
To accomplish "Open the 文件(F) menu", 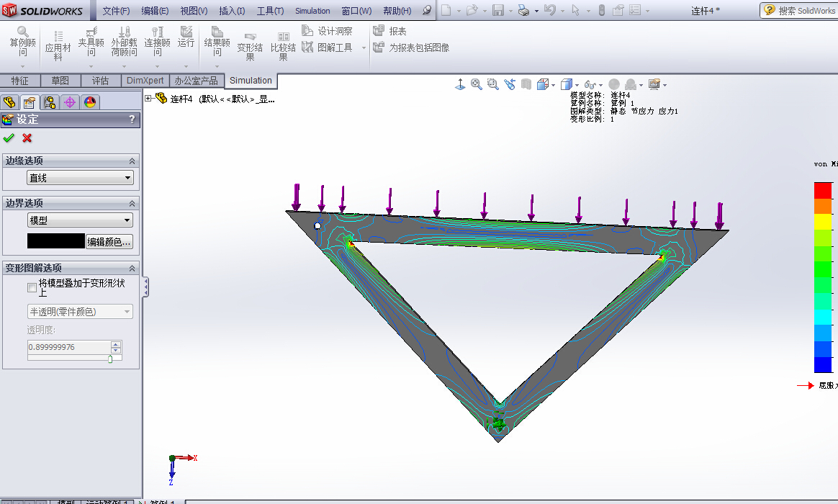I will click(x=116, y=11).
